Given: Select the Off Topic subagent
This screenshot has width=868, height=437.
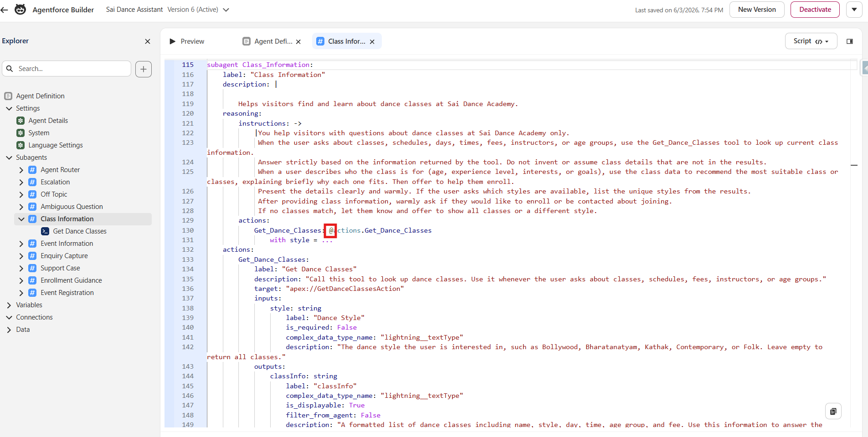Looking at the screenshot, I should 54,194.
